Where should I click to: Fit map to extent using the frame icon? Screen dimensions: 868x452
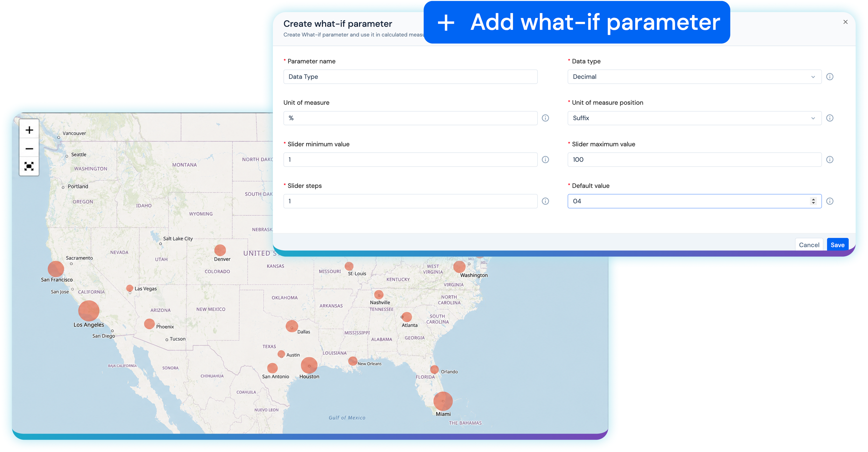click(x=29, y=166)
